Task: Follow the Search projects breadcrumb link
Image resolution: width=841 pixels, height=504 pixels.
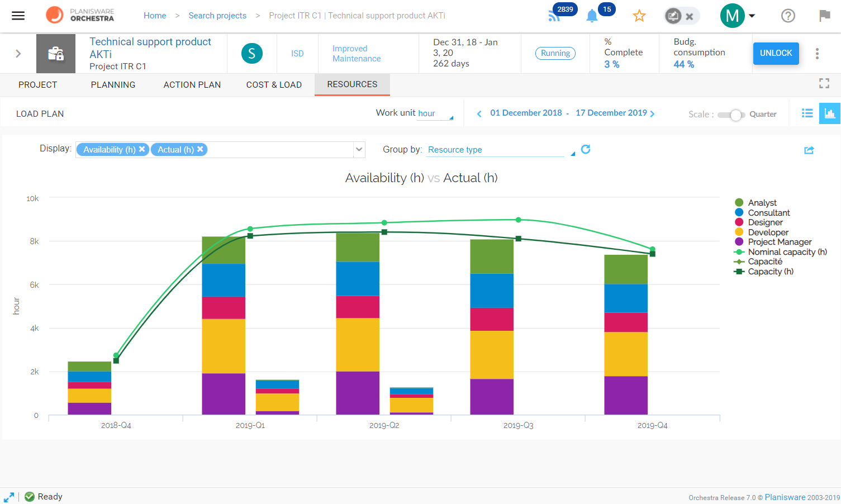Action: tap(217, 16)
